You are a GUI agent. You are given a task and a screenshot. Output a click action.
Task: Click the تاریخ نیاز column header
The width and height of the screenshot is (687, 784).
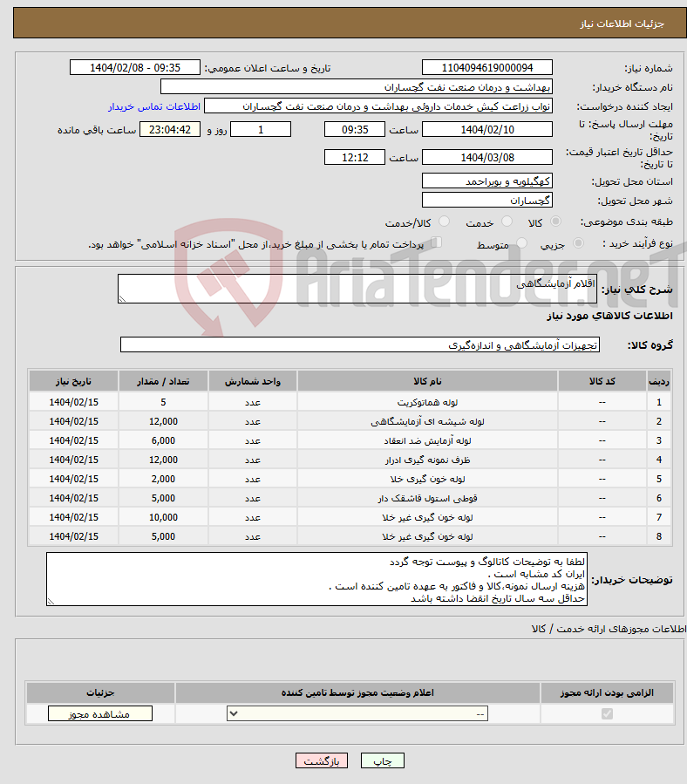point(73,381)
